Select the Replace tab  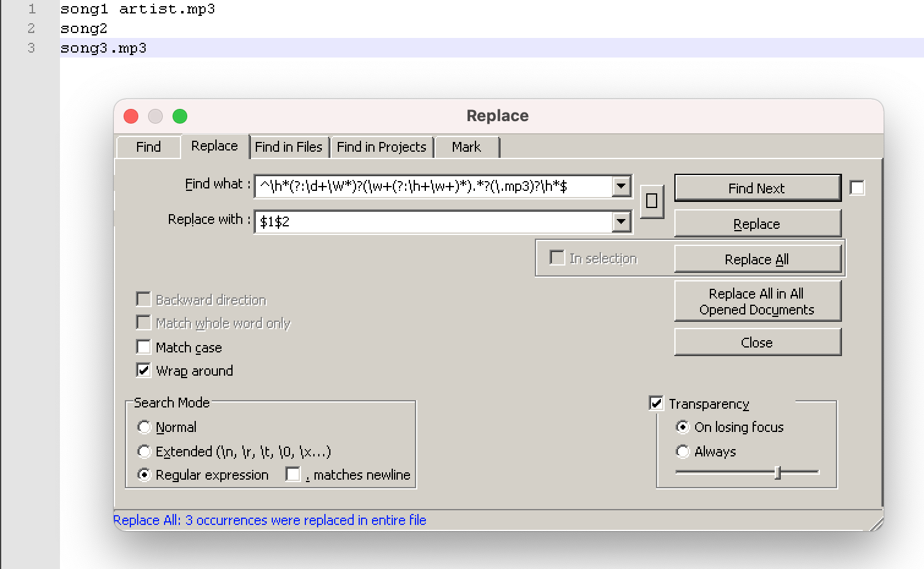[x=214, y=146]
